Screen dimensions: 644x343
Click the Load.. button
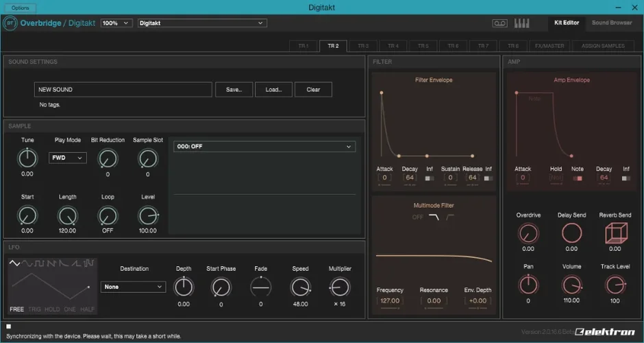[273, 90]
